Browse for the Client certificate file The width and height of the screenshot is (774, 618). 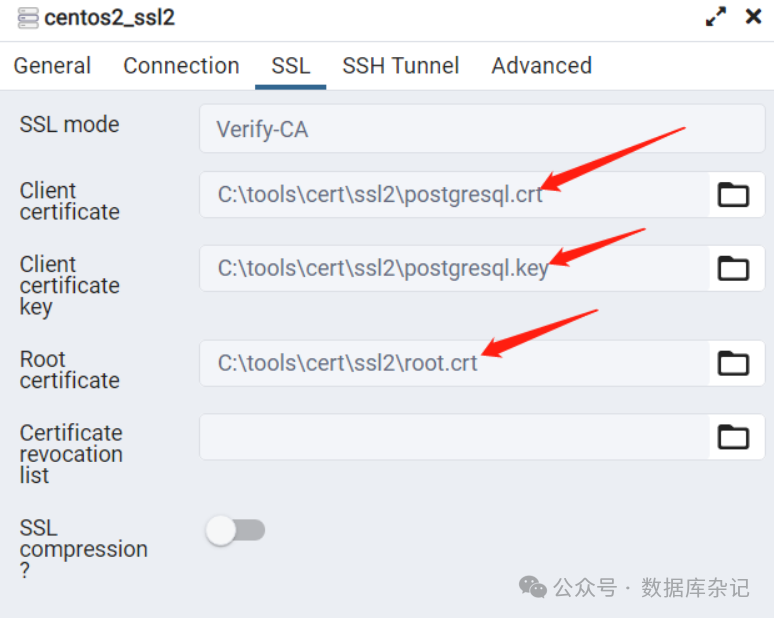click(x=733, y=194)
